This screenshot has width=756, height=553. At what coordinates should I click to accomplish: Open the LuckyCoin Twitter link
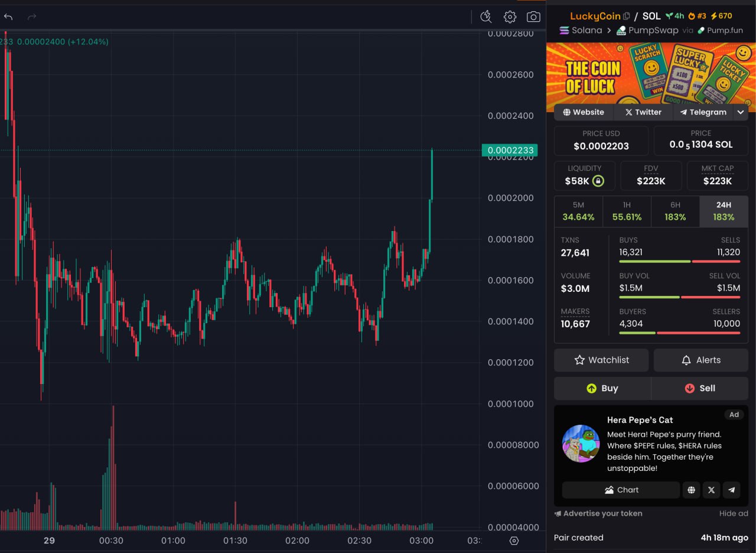point(643,112)
